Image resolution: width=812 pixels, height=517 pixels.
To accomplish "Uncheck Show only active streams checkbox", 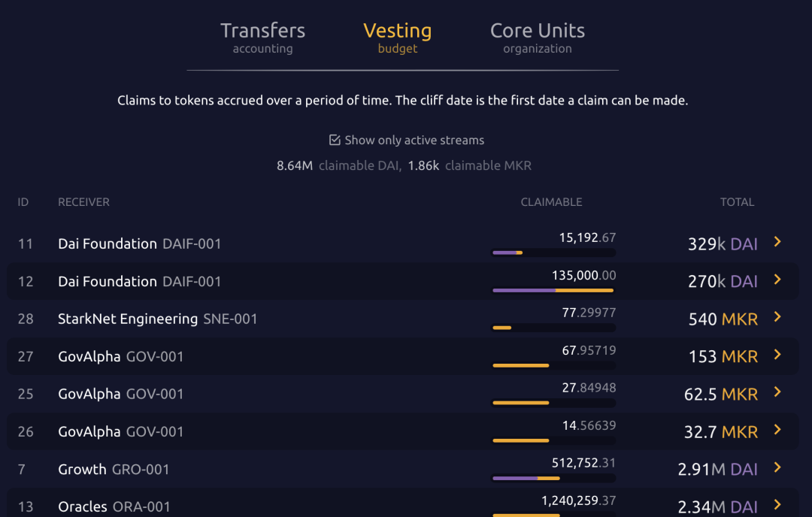I will (335, 141).
